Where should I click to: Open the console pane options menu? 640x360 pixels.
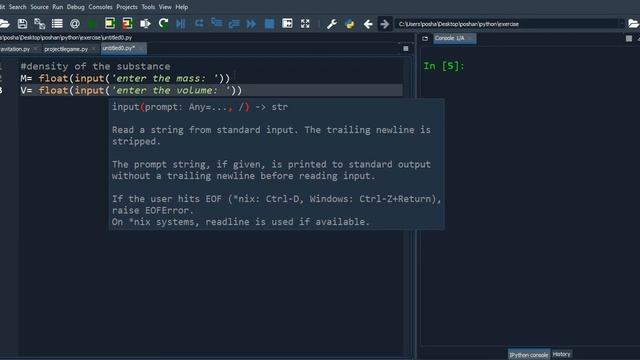629,38
